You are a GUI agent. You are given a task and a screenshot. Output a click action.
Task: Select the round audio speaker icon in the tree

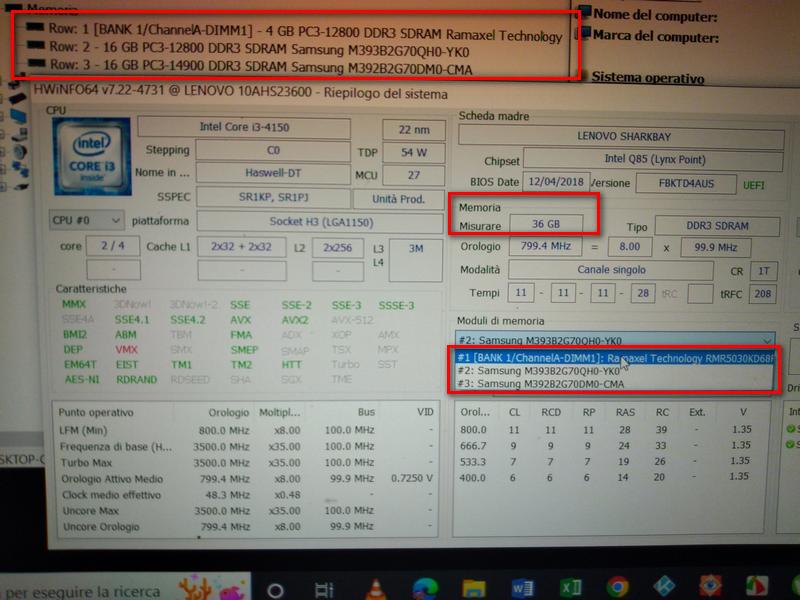[19, 152]
